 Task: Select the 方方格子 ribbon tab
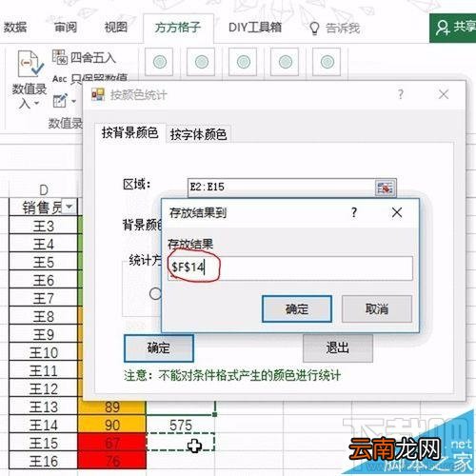coord(178,28)
